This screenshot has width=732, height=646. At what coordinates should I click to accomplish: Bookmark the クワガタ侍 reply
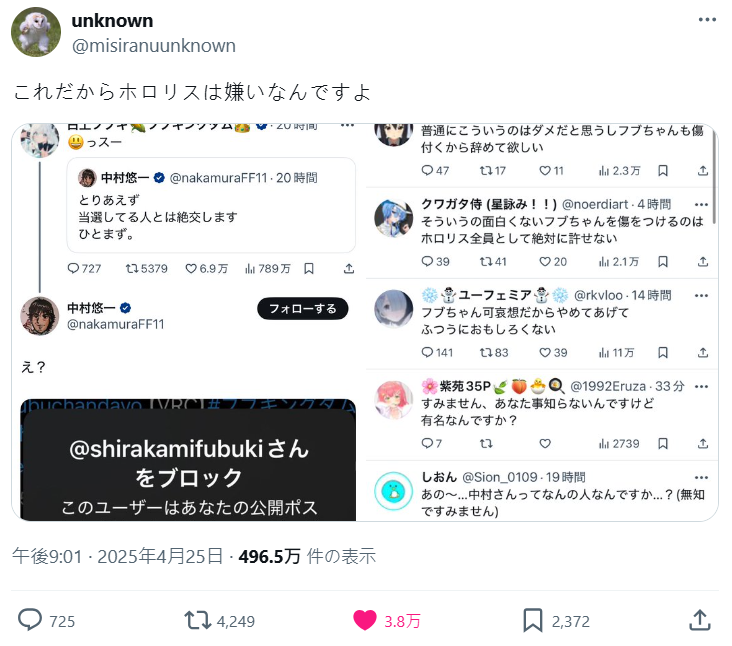coord(662,261)
